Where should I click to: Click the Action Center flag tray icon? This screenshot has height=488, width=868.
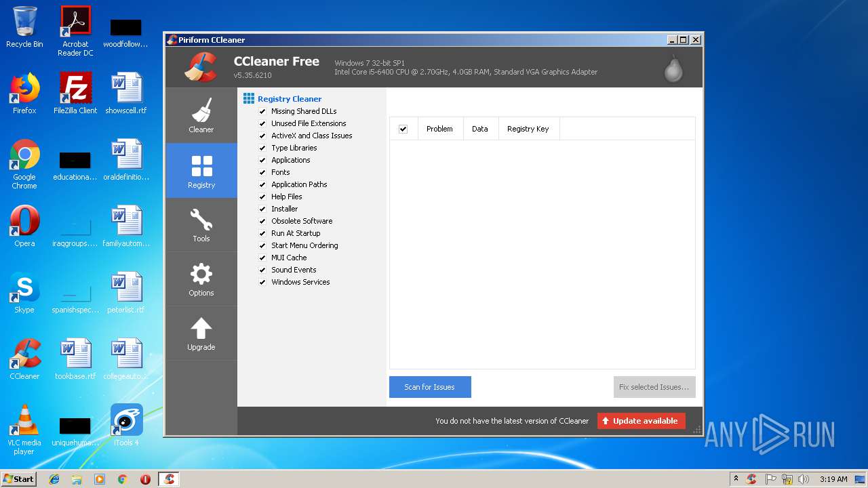770,479
